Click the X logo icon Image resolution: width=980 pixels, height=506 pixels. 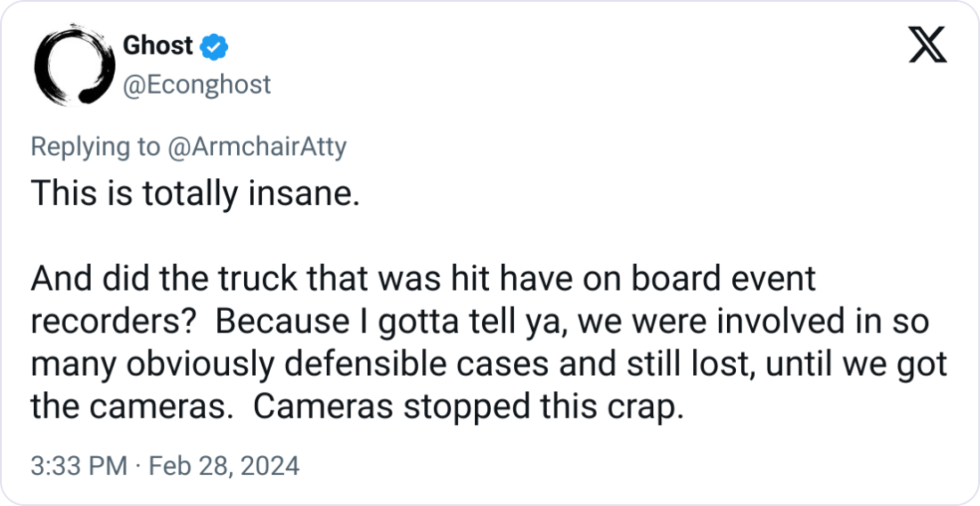tap(927, 45)
